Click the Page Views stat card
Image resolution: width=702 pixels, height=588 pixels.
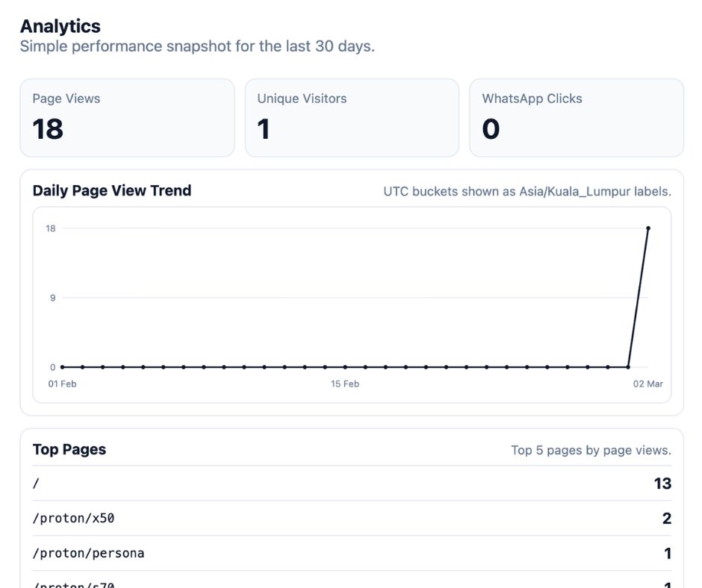coord(127,117)
